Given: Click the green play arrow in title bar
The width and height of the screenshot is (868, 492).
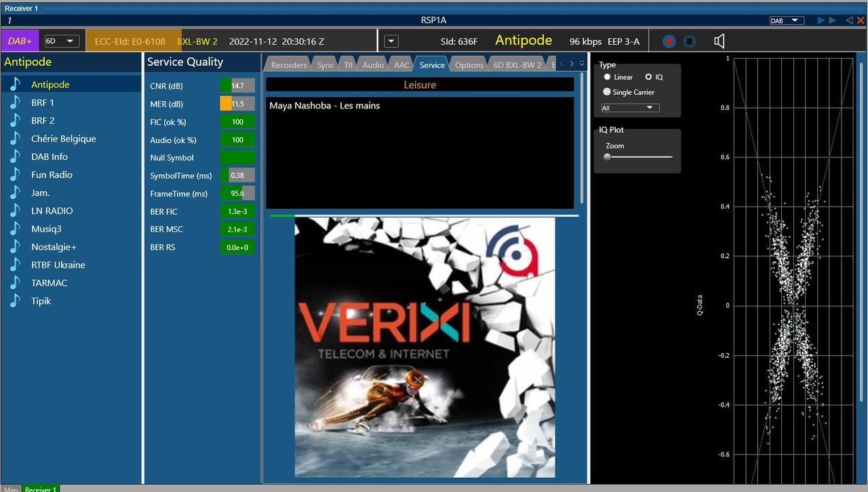Looking at the screenshot, I should (833, 20).
